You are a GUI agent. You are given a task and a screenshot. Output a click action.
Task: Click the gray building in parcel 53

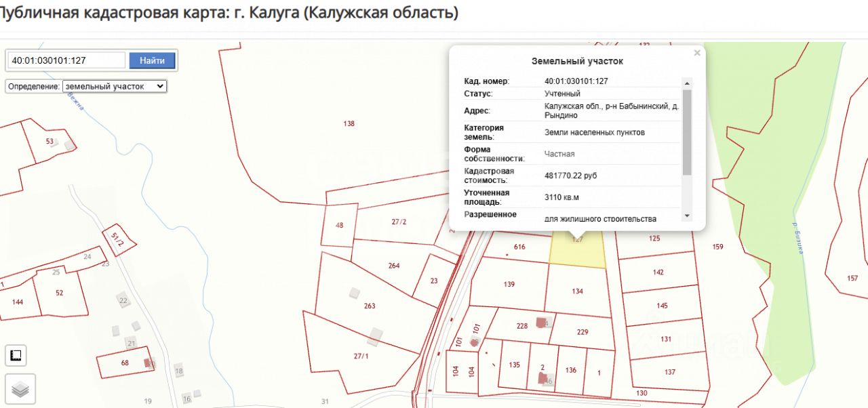tap(69, 145)
